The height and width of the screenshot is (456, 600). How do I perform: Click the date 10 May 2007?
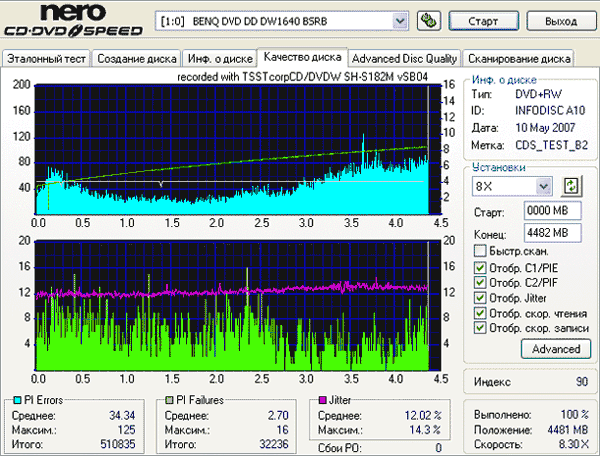pyautogui.click(x=545, y=127)
